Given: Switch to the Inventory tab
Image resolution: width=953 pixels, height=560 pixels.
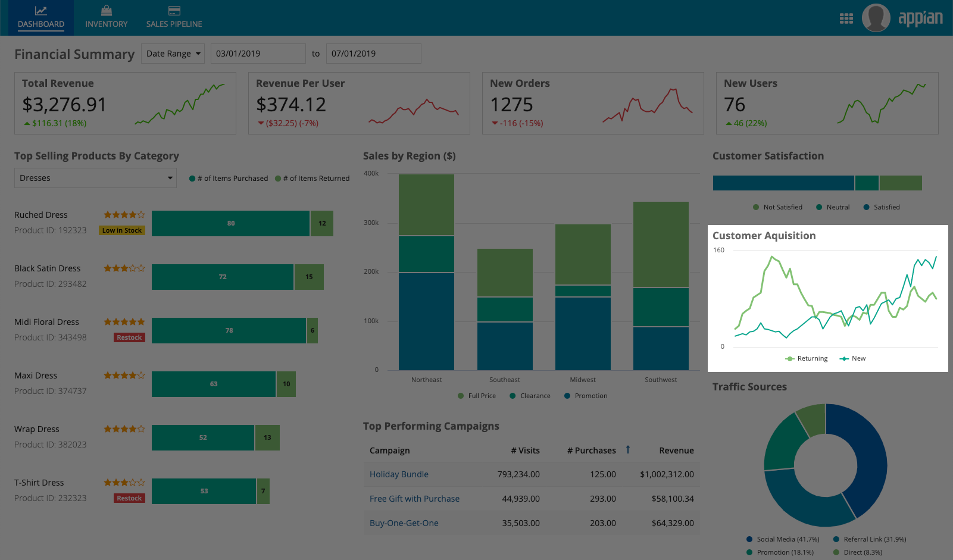Looking at the screenshot, I should tap(107, 18).
